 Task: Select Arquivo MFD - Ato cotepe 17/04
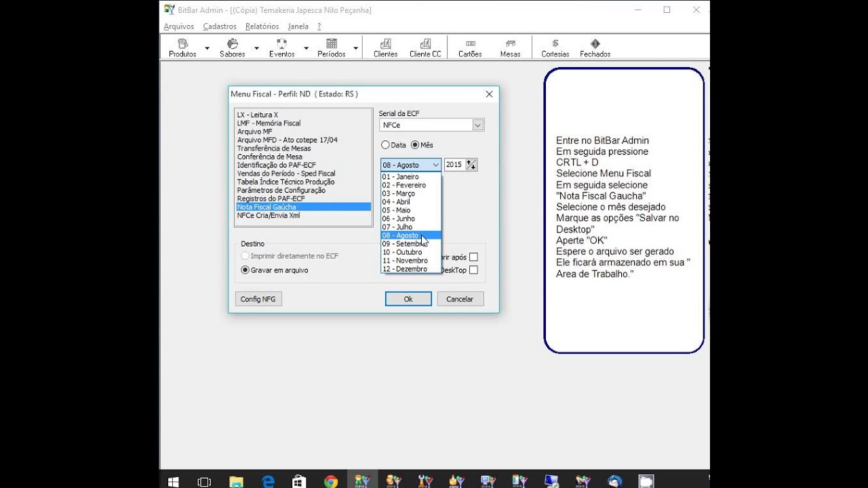(303, 140)
